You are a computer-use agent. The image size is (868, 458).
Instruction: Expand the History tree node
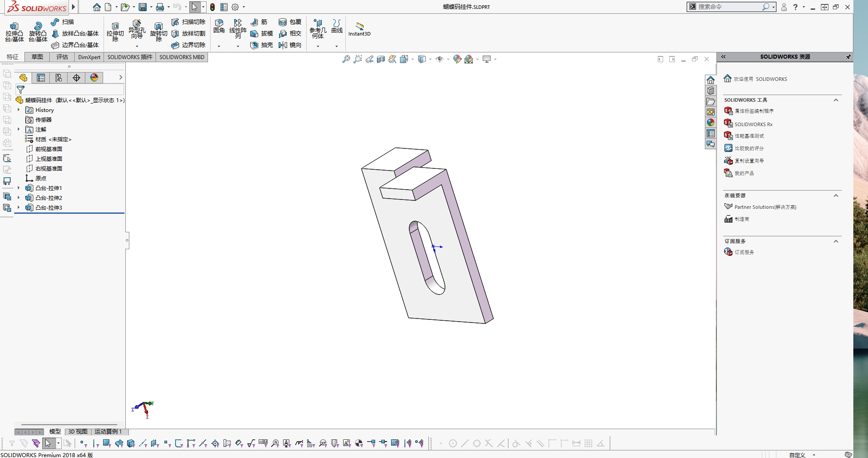click(x=19, y=110)
